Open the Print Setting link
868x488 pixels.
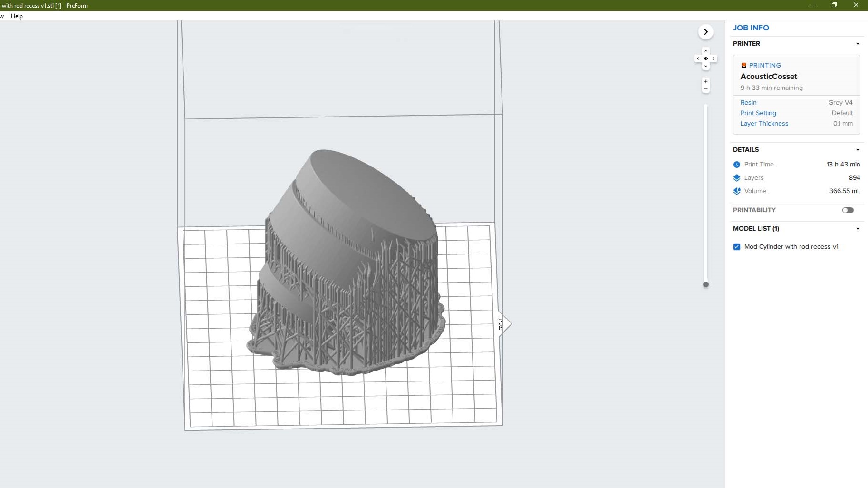(758, 113)
